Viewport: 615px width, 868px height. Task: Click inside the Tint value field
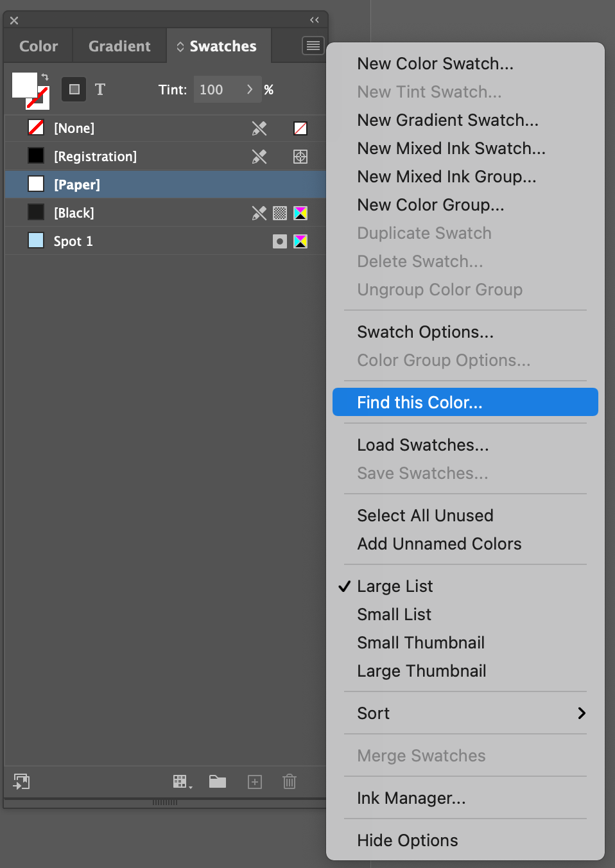click(x=212, y=89)
